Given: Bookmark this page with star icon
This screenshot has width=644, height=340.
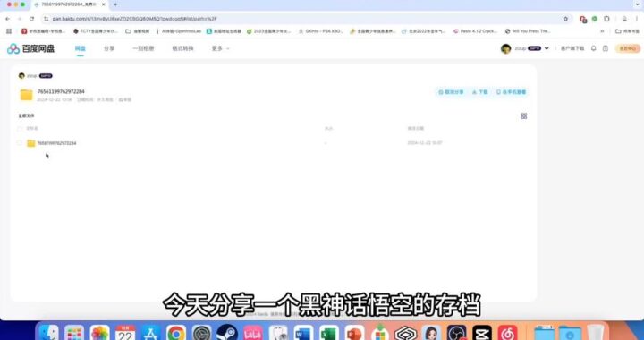Looking at the screenshot, I should point(565,19).
